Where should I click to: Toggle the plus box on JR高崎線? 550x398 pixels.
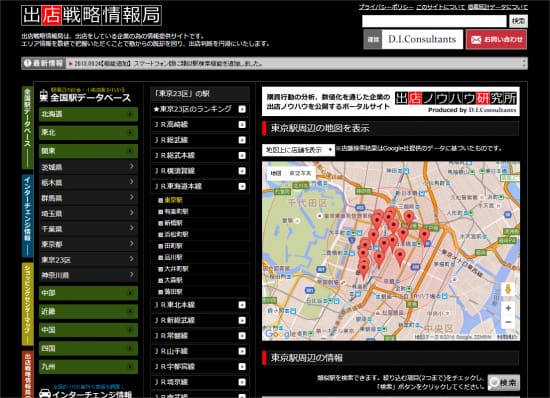(x=242, y=125)
